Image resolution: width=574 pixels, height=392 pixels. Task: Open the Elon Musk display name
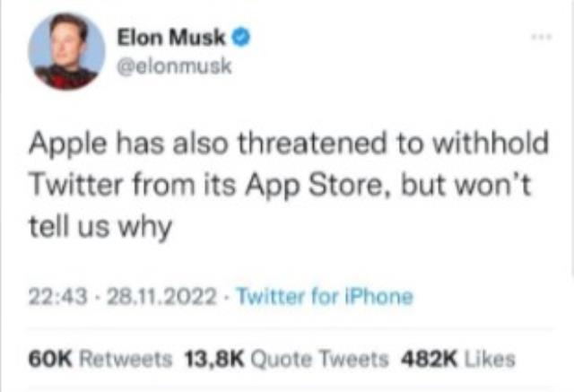pyautogui.click(x=171, y=38)
